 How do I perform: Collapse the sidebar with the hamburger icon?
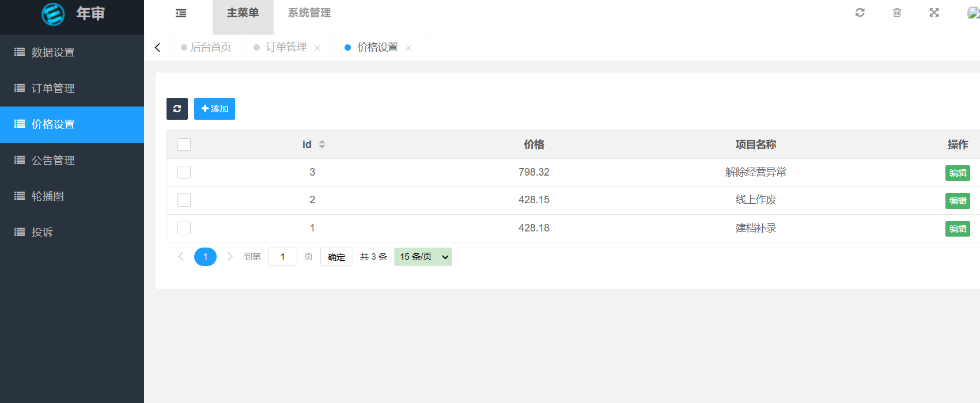coord(181,13)
